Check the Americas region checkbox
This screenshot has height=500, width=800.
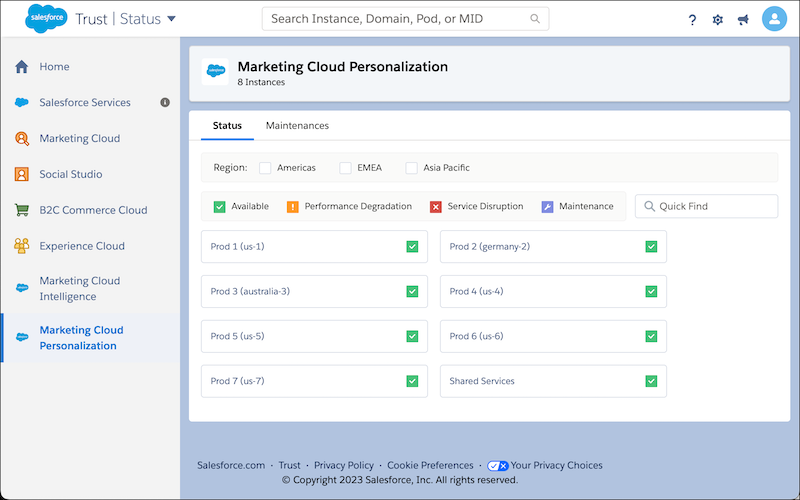[x=265, y=168]
